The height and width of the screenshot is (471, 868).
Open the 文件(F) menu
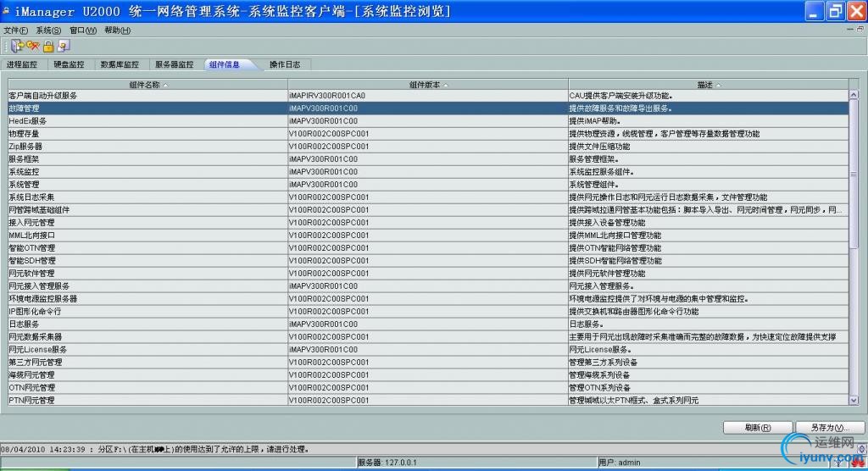click(15, 30)
